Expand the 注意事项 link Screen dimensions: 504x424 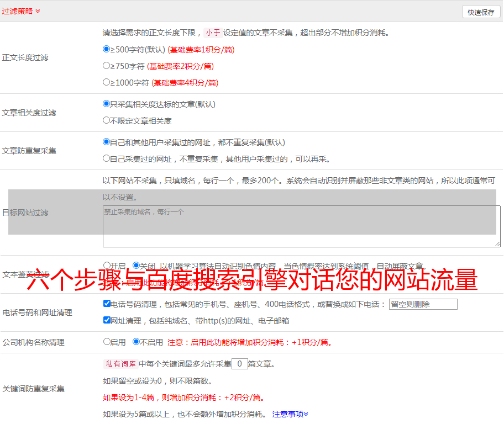point(290,414)
